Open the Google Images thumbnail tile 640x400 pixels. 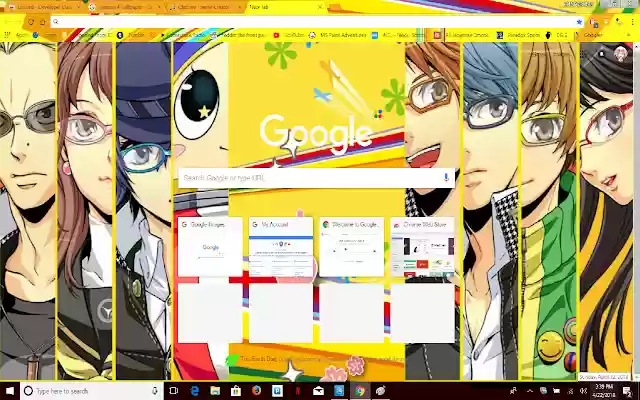coord(210,247)
